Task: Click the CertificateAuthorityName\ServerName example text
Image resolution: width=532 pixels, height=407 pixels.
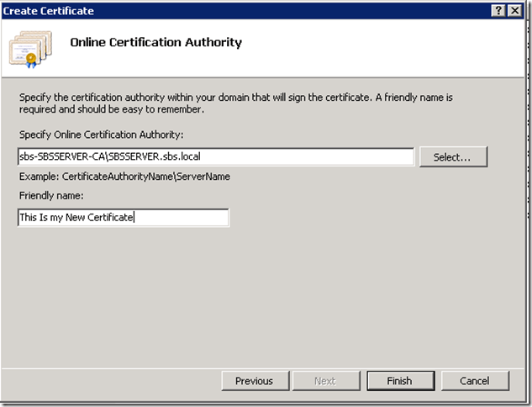Action: point(124,177)
